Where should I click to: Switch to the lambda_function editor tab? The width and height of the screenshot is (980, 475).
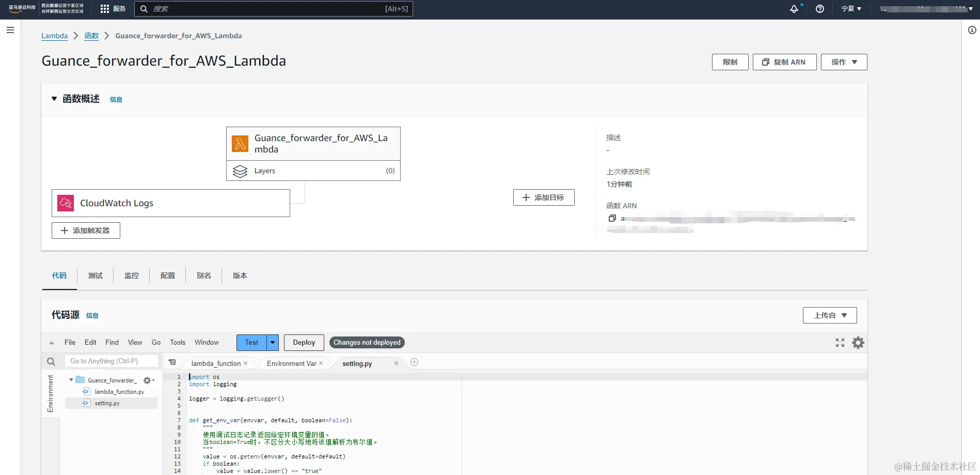click(216, 363)
